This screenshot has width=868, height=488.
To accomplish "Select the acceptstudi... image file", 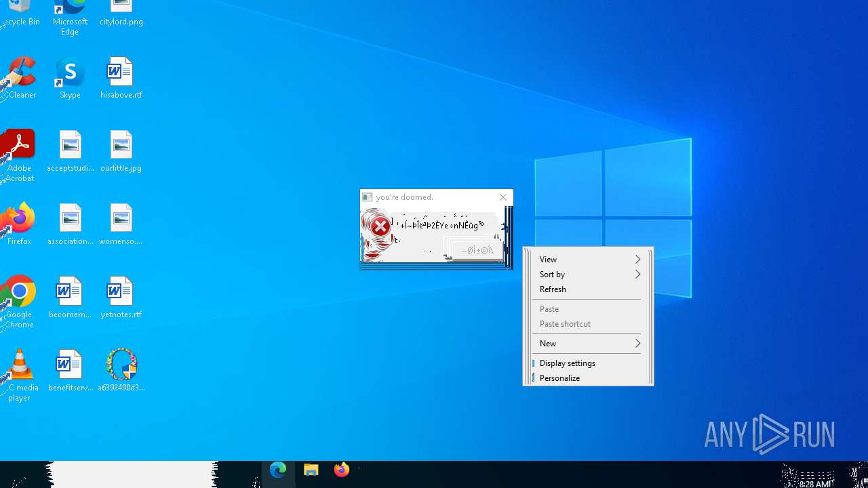I will click(x=70, y=151).
